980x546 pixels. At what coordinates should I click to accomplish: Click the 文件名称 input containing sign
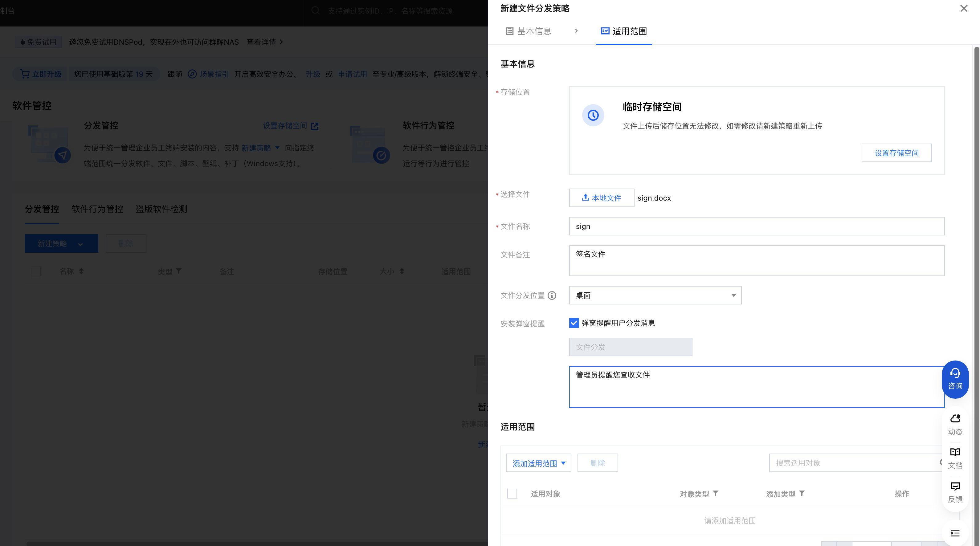click(756, 226)
